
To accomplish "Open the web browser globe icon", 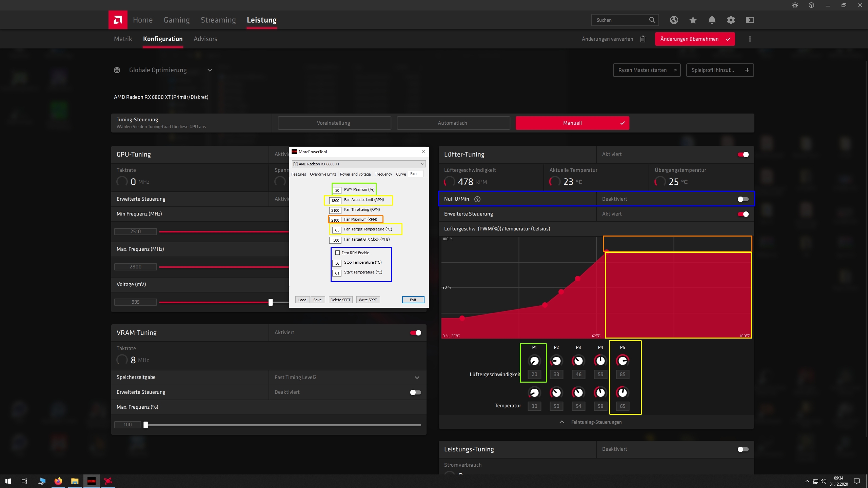I will pyautogui.click(x=674, y=20).
